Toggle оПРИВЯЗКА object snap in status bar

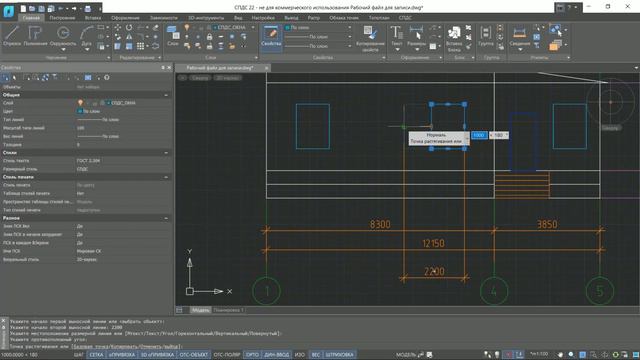(122, 355)
